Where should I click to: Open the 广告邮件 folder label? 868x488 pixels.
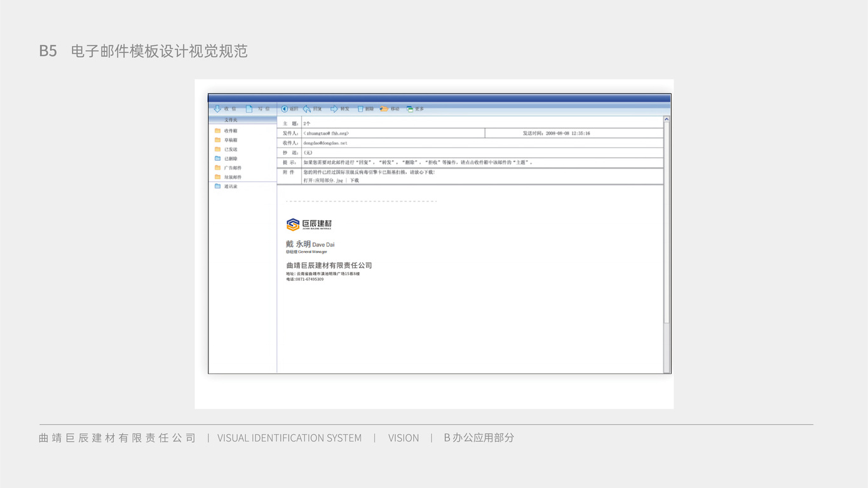[233, 168]
